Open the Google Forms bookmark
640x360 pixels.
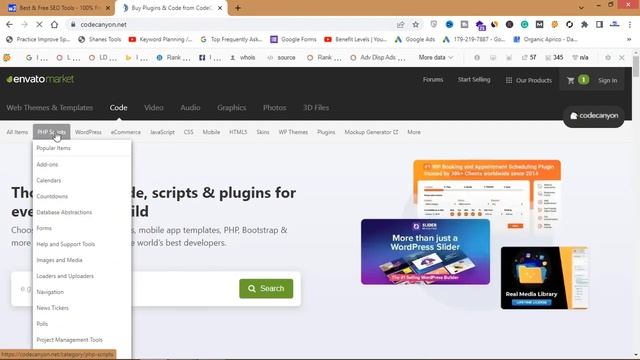pos(293,40)
